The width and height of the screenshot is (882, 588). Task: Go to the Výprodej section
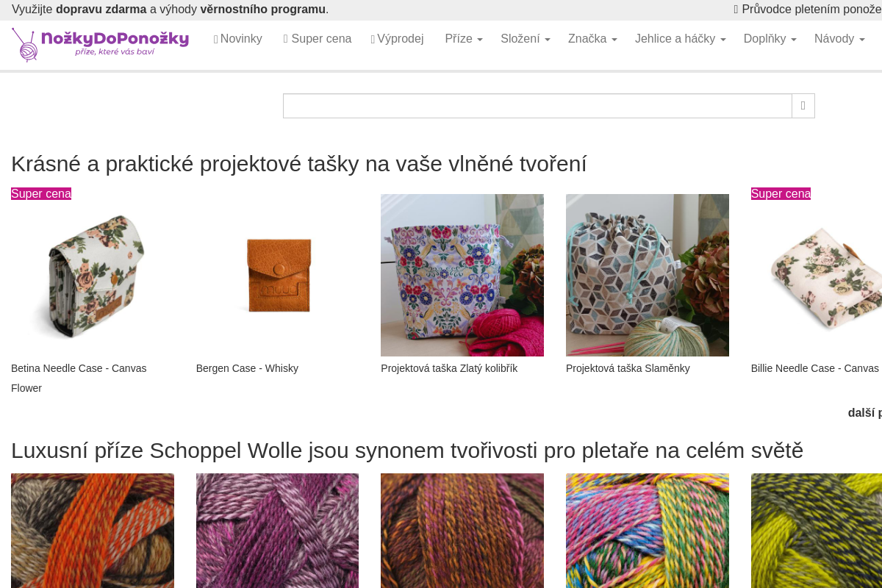click(x=398, y=39)
